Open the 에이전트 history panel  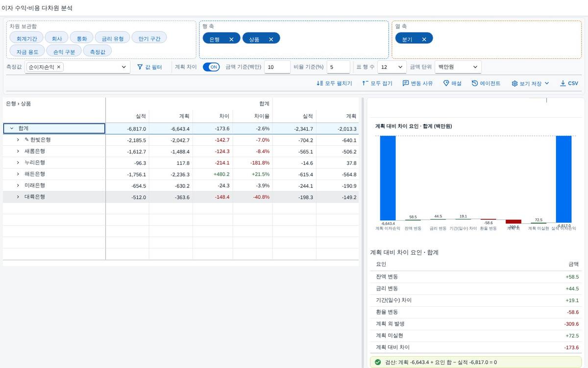click(486, 83)
